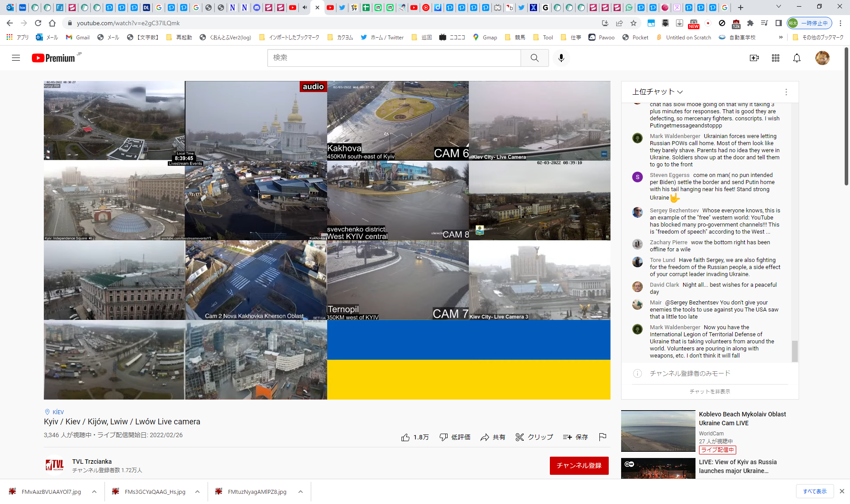Open Koblevo Beach live cam thumbnail
This screenshot has width=850, height=504.
pyautogui.click(x=658, y=431)
